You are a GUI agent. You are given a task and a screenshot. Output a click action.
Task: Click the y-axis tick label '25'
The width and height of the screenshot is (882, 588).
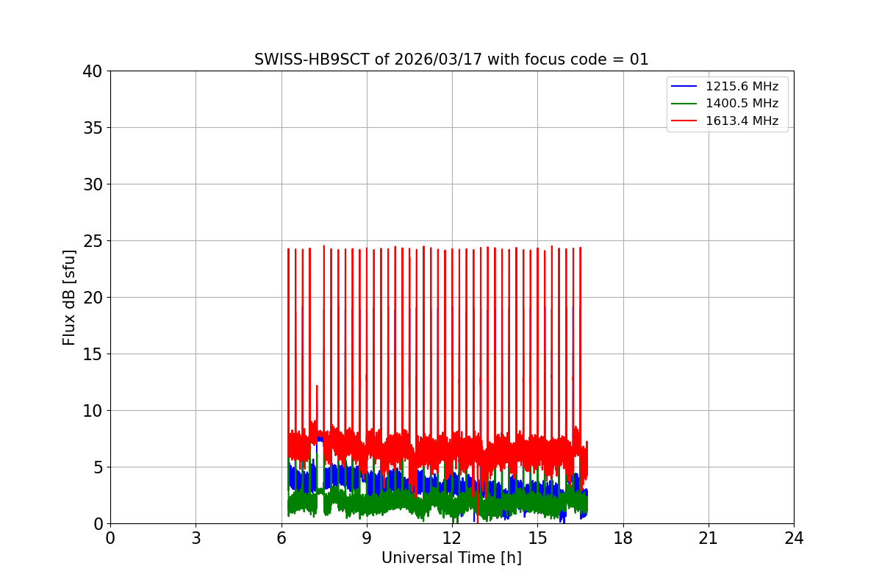tap(93, 241)
